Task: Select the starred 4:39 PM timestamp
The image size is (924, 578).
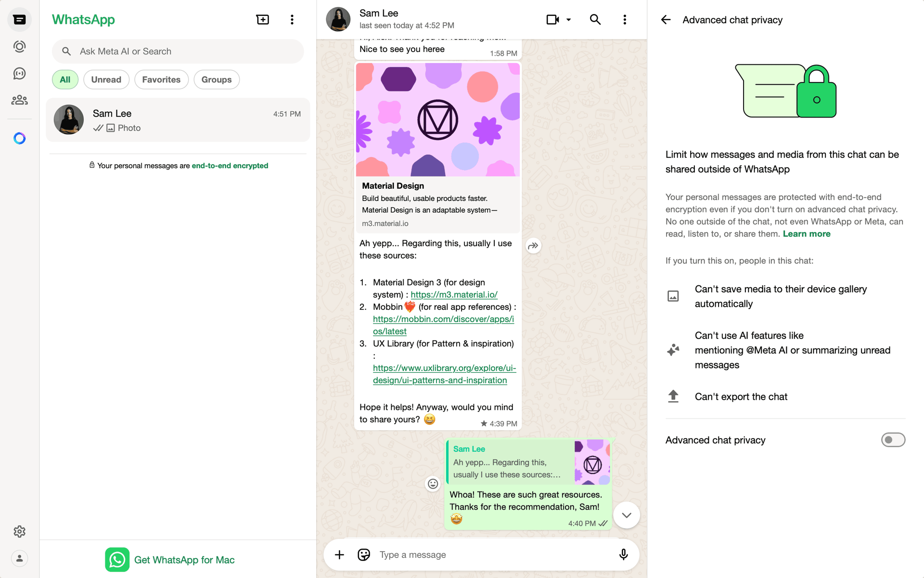Action: (x=499, y=424)
